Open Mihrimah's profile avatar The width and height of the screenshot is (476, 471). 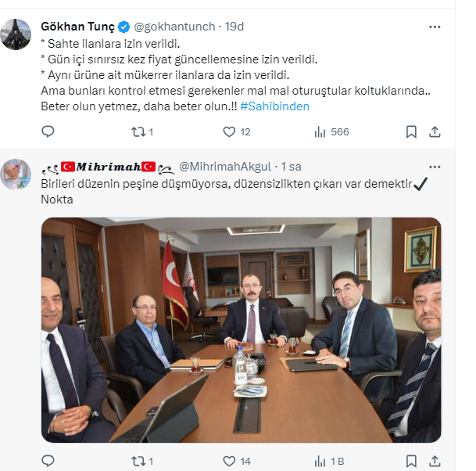pyautogui.click(x=16, y=174)
